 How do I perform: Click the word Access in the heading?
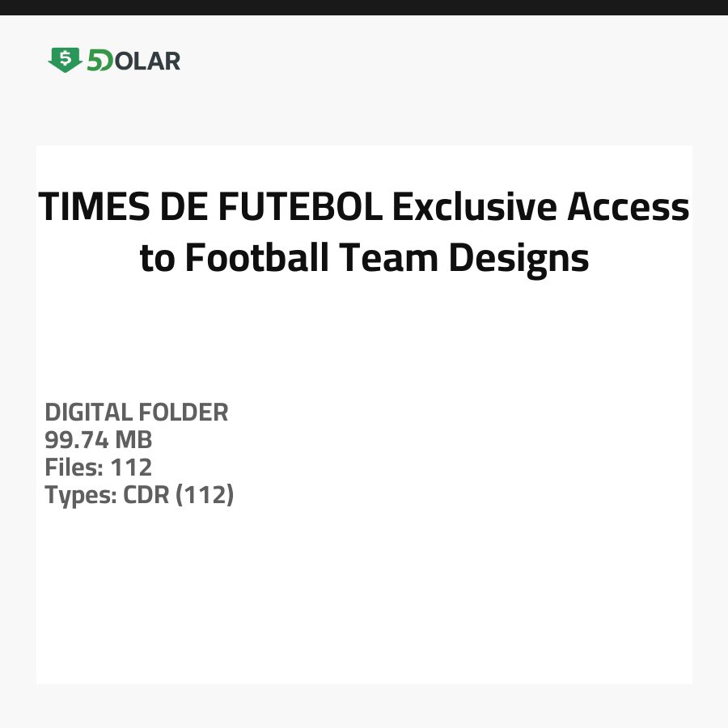click(627, 208)
